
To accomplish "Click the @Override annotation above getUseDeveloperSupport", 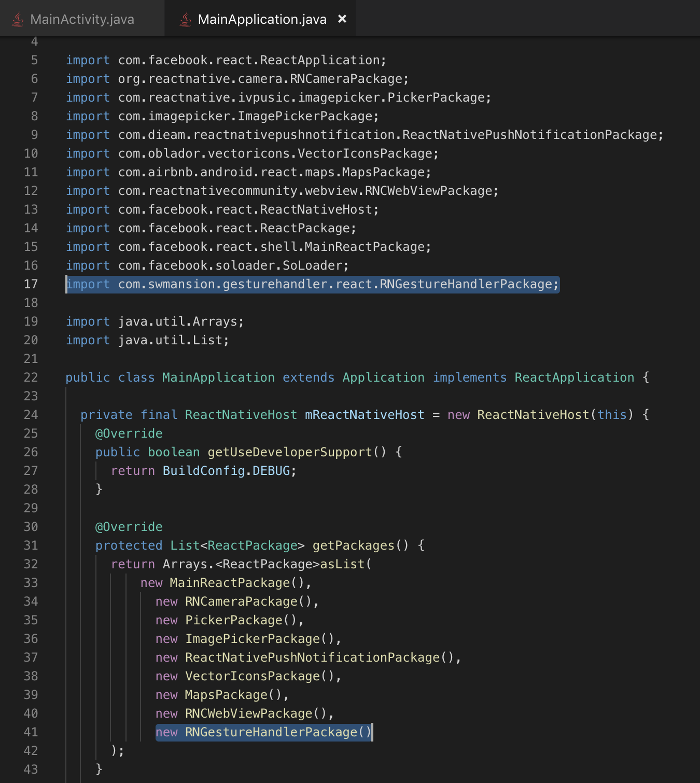I will pos(128,433).
